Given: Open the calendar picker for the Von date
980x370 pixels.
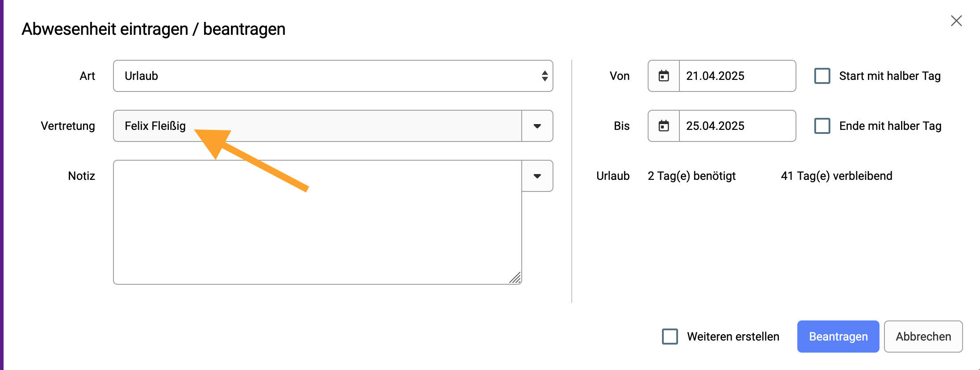Looking at the screenshot, I should 664,76.
